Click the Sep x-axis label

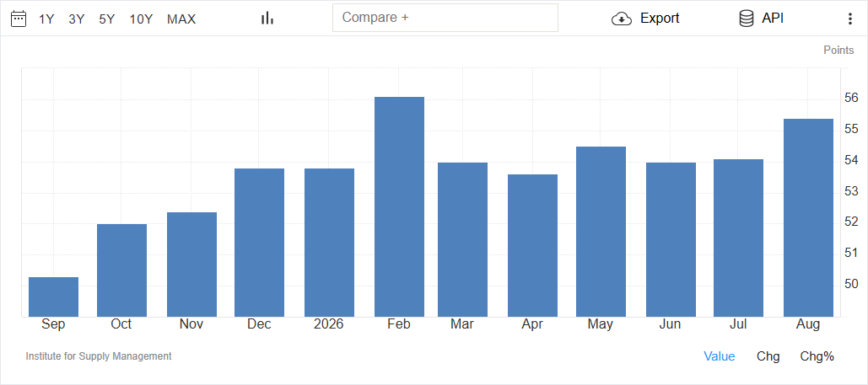(53, 324)
